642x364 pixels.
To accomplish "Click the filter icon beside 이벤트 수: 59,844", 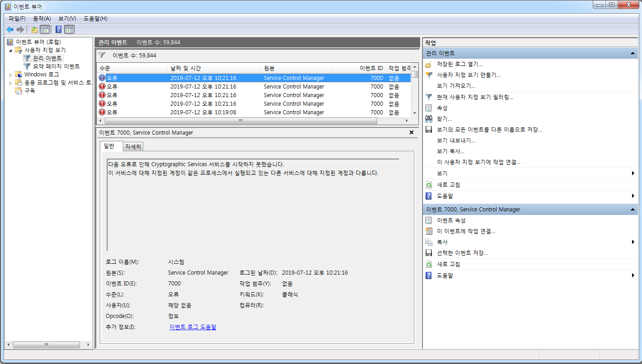I will click(x=102, y=55).
